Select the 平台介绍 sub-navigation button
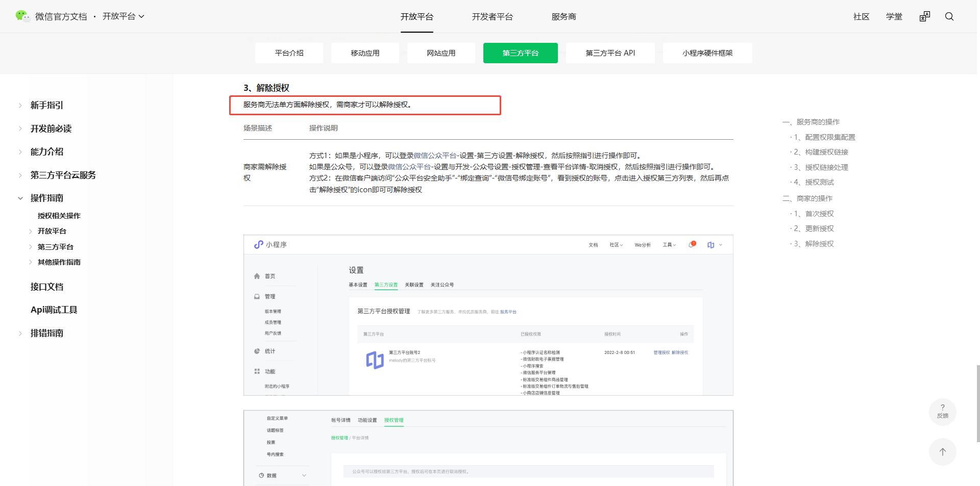This screenshot has height=486, width=980. pyautogui.click(x=289, y=53)
